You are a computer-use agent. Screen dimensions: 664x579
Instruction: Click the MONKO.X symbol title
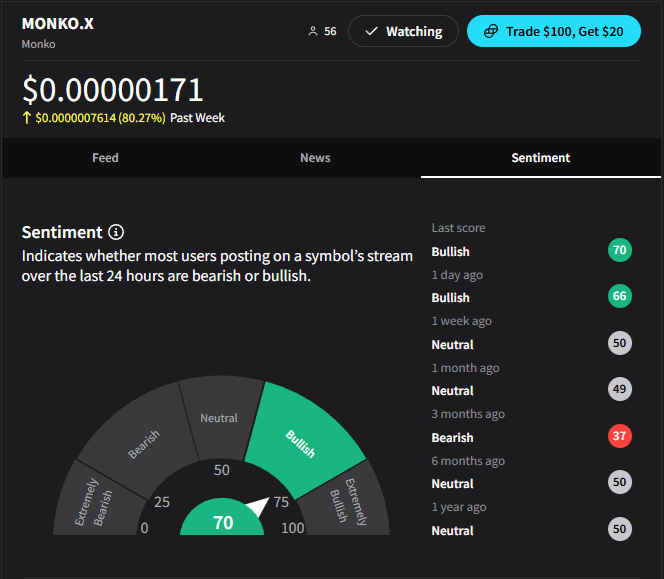(x=58, y=24)
